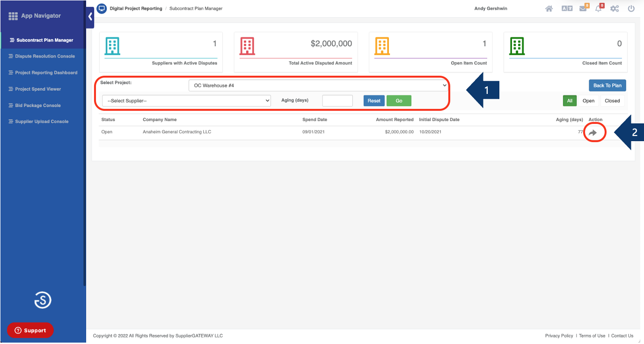Screen dimensions: 644x344
Task: Open Bid Package Console in sidebar
Action: click(38, 105)
